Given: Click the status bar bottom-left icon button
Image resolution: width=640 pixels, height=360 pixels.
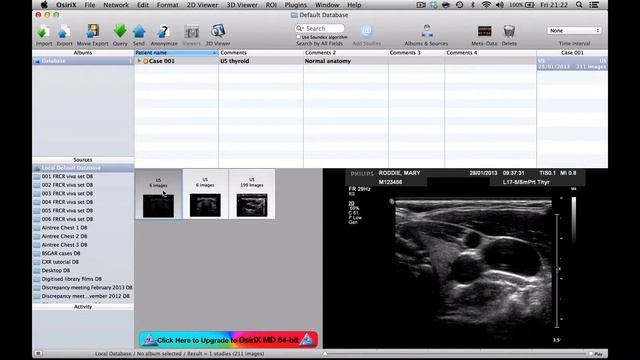Looking at the screenshot, I should coord(38,353).
